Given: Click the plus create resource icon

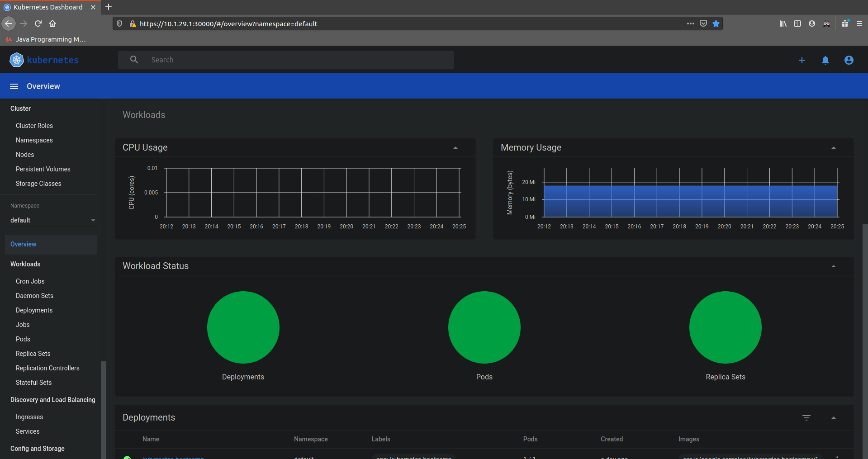Looking at the screenshot, I should tap(802, 60).
